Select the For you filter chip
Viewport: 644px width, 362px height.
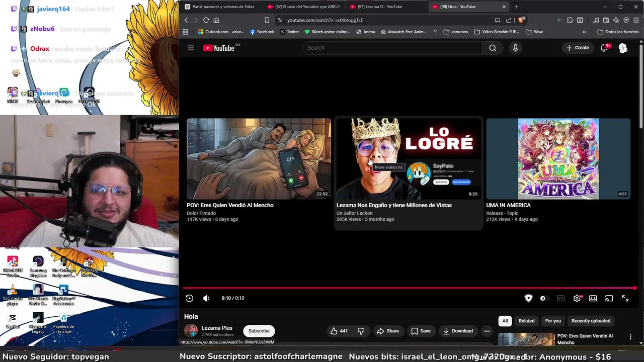pos(553,321)
